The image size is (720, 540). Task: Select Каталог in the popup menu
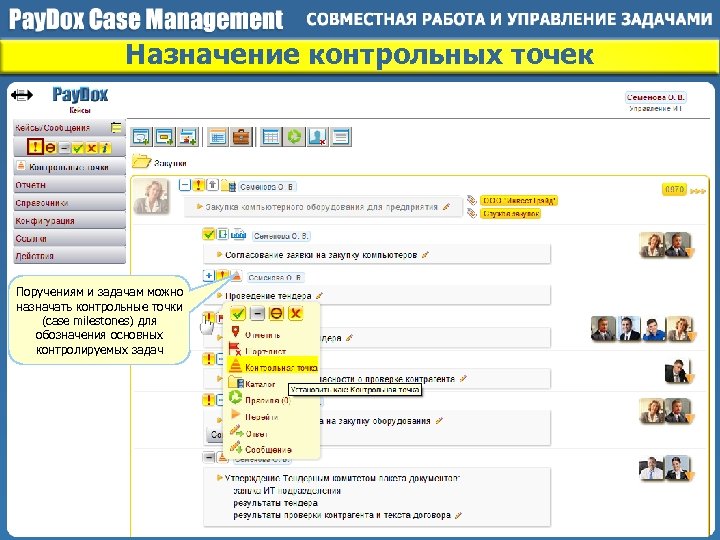coord(260,384)
